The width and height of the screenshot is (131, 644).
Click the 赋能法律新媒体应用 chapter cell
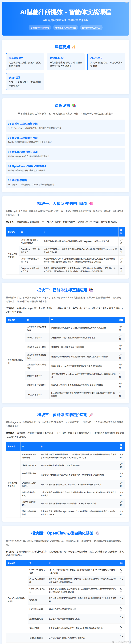pos(30,494)
